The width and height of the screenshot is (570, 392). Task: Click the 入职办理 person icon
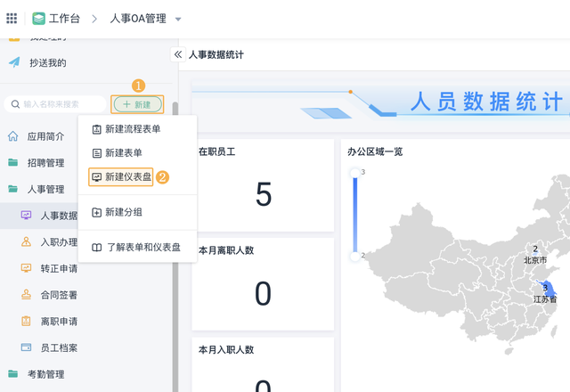pyautogui.click(x=26, y=241)
